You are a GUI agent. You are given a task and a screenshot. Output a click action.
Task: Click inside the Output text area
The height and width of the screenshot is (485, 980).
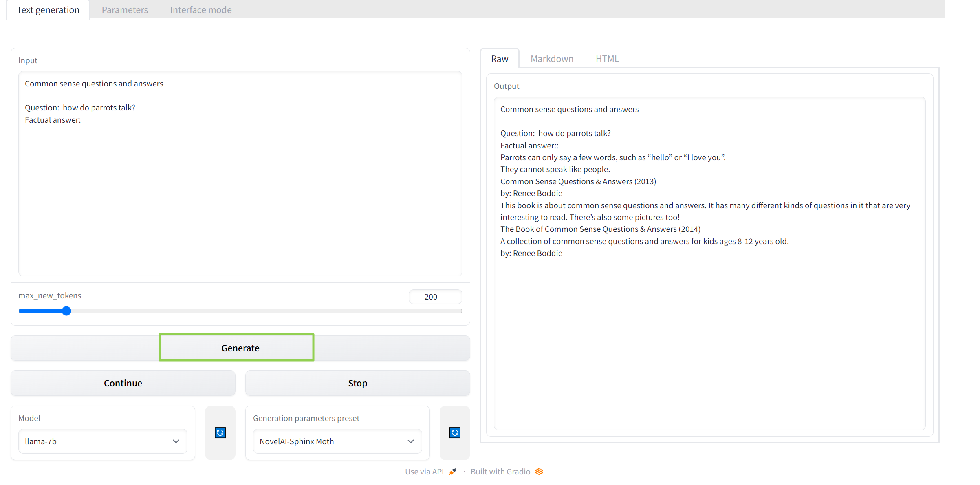pos(709,263)
